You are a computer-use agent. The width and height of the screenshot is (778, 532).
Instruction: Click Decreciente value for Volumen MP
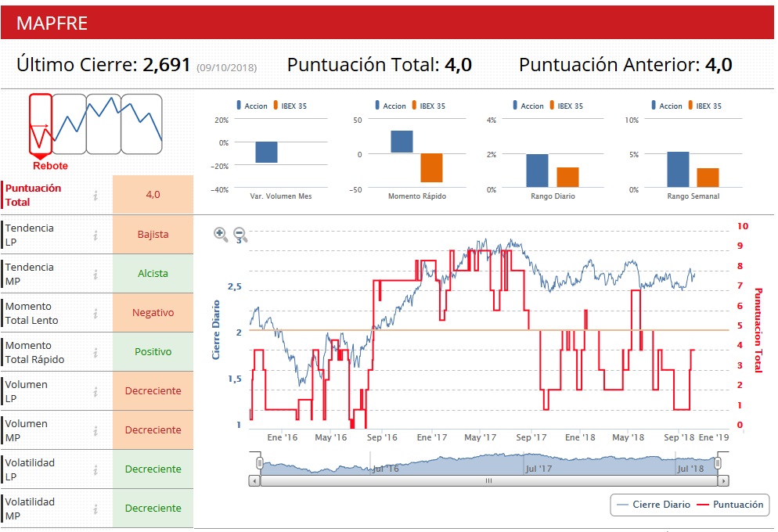(x=153, y=430)
